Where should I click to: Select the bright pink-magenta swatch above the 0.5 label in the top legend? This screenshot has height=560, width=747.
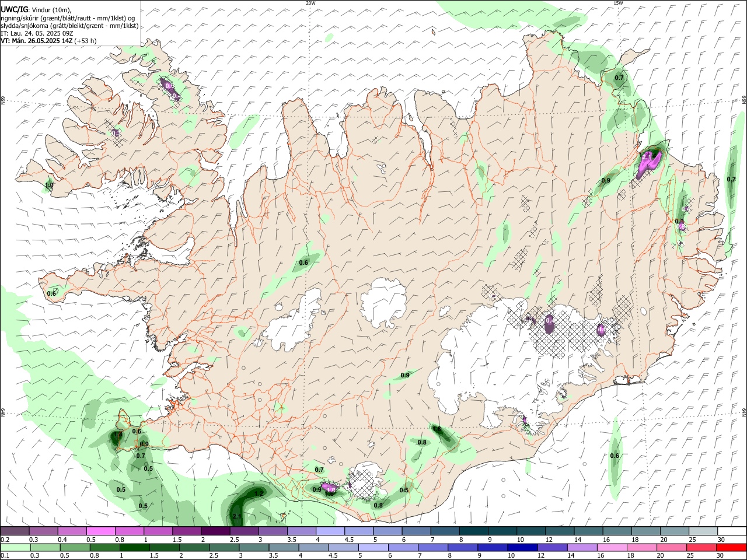[100, 531]
